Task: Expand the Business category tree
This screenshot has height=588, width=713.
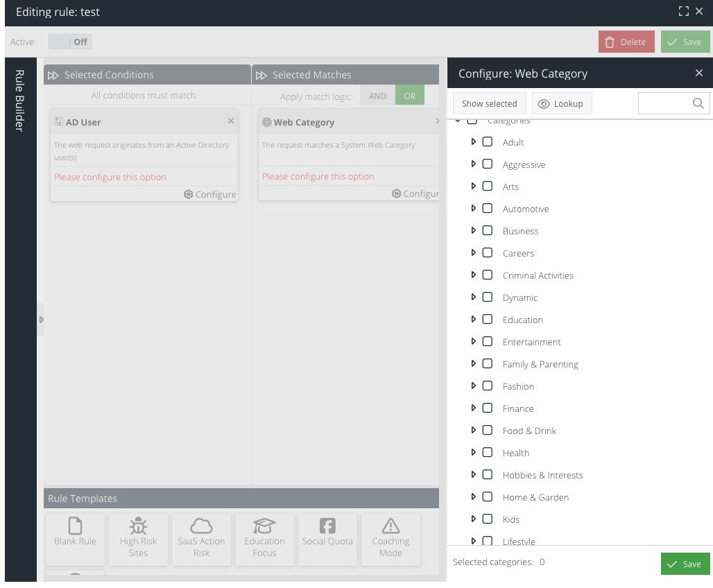Action: click(474, 231)
